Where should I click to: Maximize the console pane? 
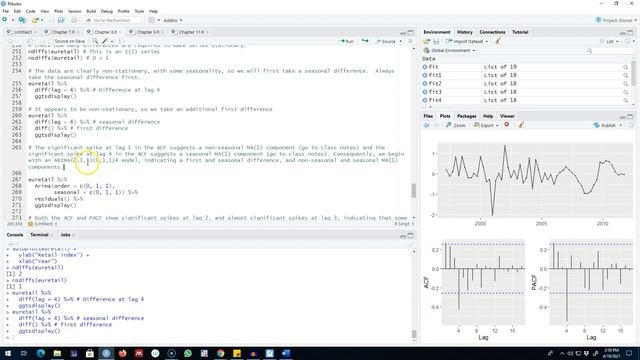[x=411, y=235]
